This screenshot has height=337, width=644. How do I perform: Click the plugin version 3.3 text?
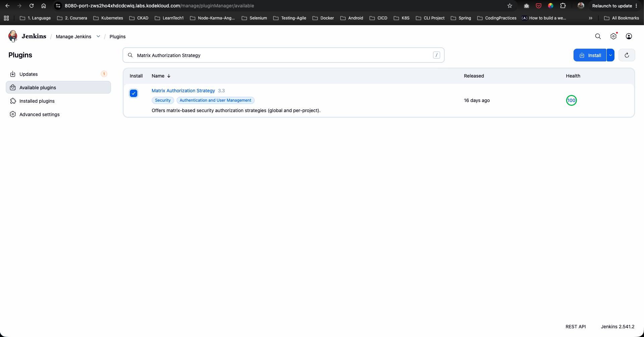click(x=221, y=91)
